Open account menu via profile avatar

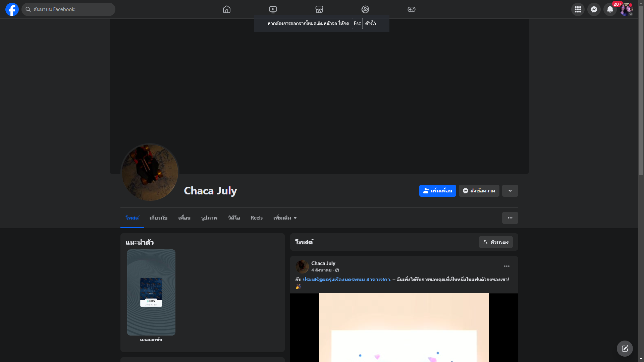pyautogui.click(x=626, y=9)
